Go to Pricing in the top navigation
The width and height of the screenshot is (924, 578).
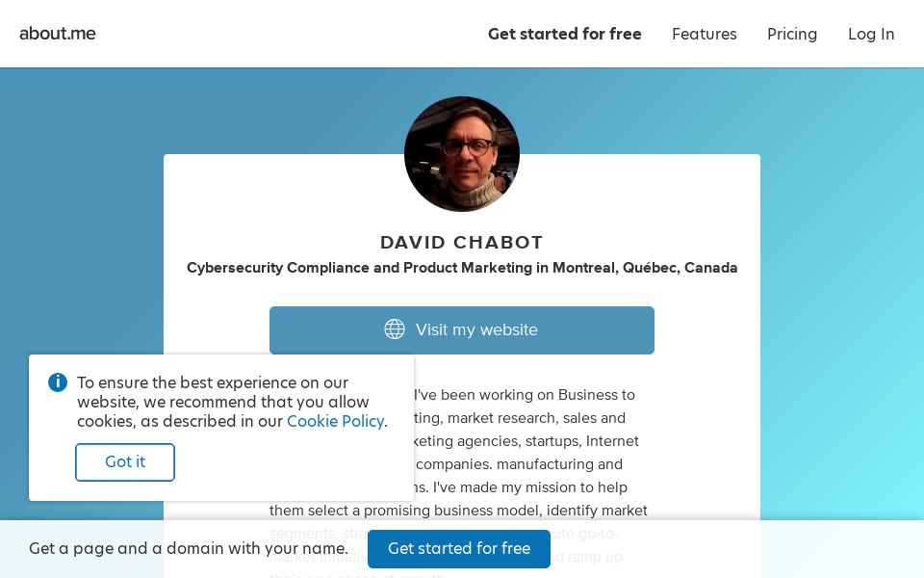(x=791, y=35)
